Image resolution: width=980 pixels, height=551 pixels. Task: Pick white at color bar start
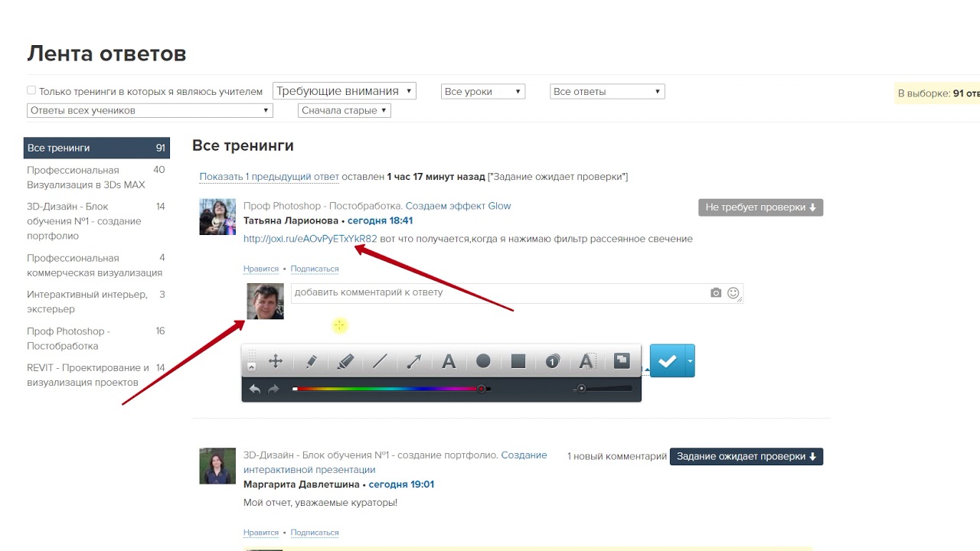pyautogui.click(x=295, y=389)
